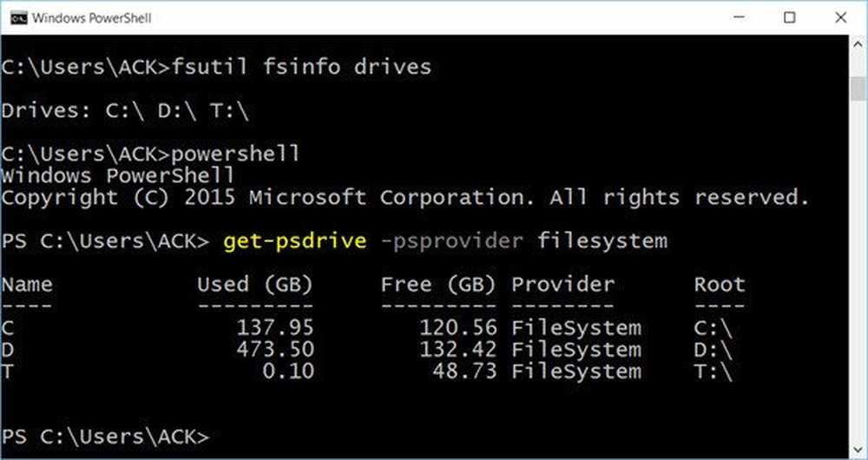This screenshot has width=868, height=460.
Task: Click the 'Free (GB)' column header
Action: click(x=437, y=285)
